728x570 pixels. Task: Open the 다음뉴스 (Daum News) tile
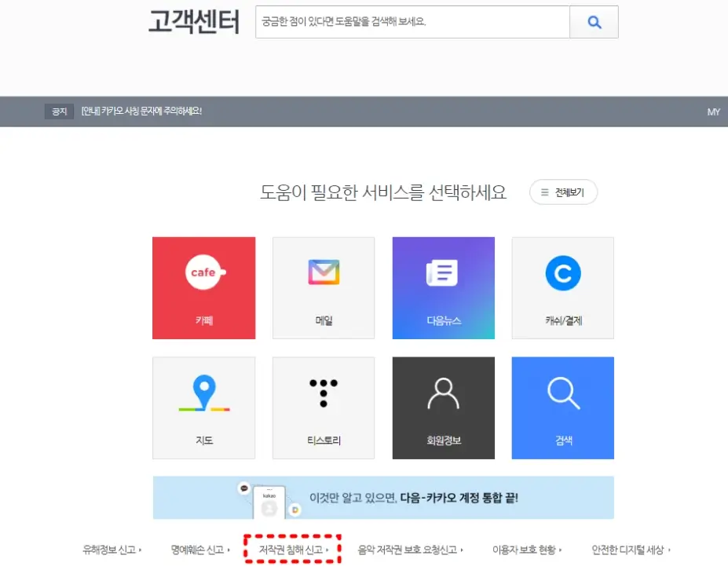click(x=443, y=287)
